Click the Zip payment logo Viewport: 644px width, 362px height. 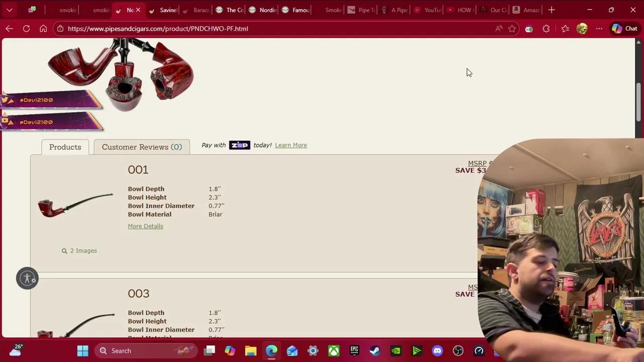pos(239,145)
